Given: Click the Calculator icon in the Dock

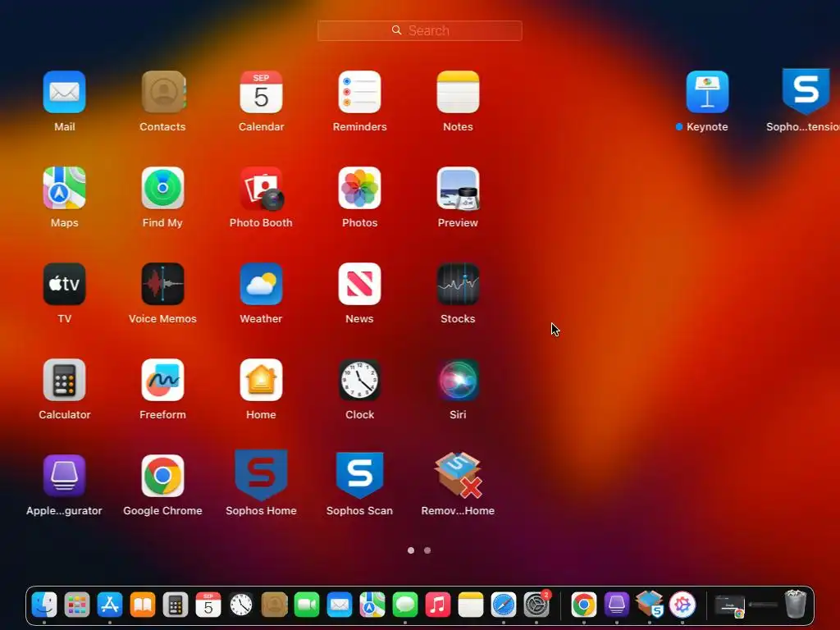Looking at the screenshot, I should tap(176, 605).
